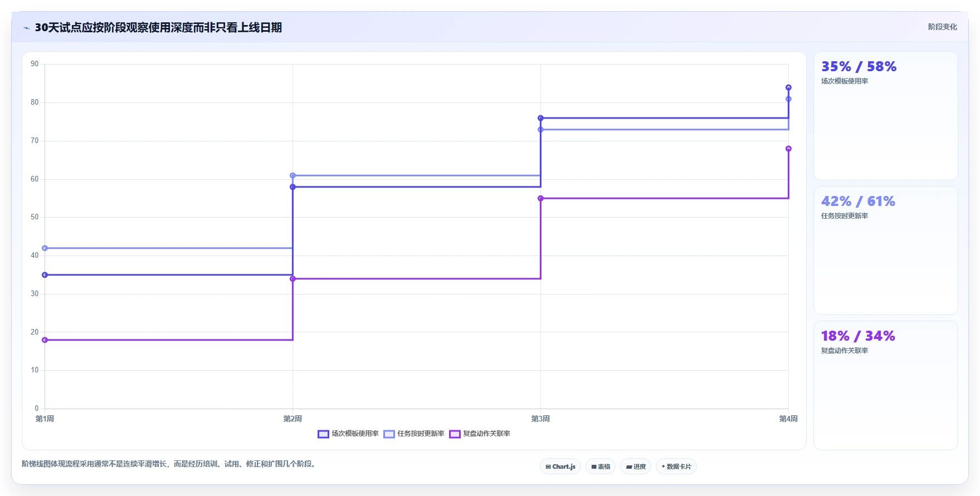980x496 pixels.
Task: Click 复盘动作关联率 data point at 第2周 (34)
Action: point(292,279)
